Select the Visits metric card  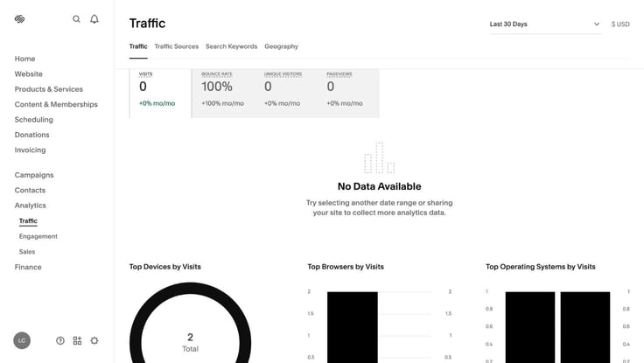pos(161,94)
